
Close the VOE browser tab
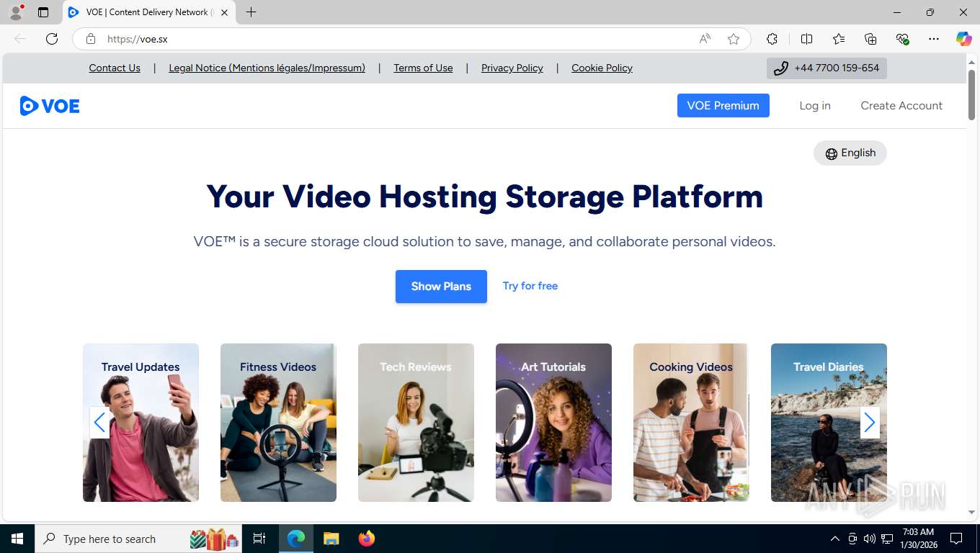tap(224, 12)
